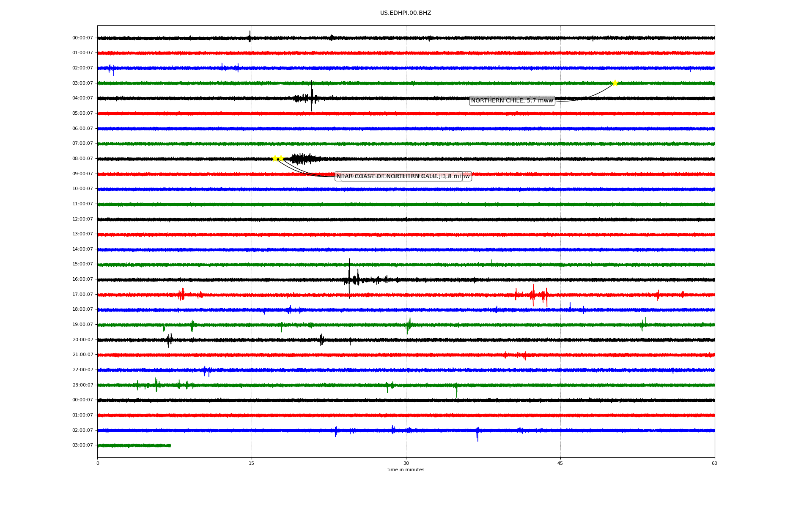
Task: Click the 'time in minutes' axis label
Action: (406, 470)
